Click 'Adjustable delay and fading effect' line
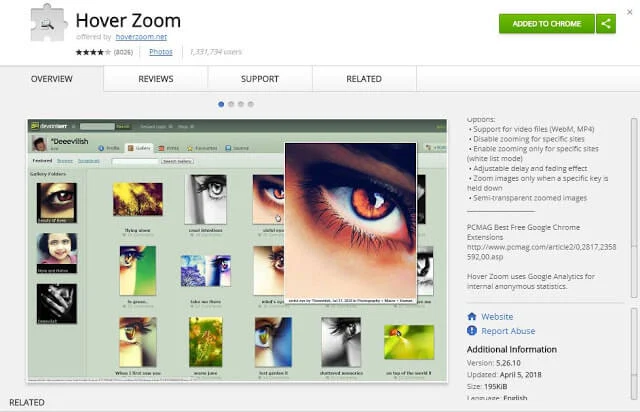 528,169
